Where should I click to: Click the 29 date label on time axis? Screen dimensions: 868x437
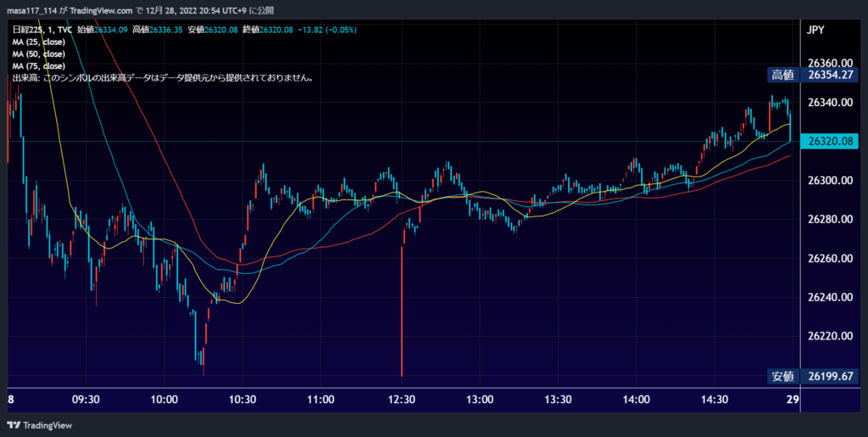[793, 400]
